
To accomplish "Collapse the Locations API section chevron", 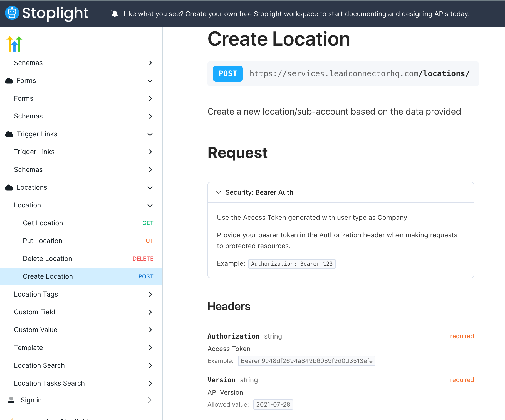I will click(150, 187).
